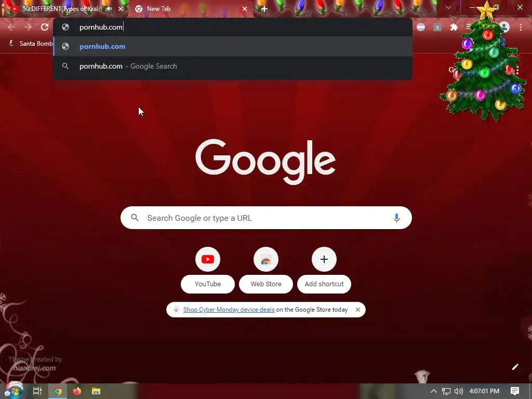Open the Extensions puzzle piece menu

pyautogui.click(x=454, y=27)
